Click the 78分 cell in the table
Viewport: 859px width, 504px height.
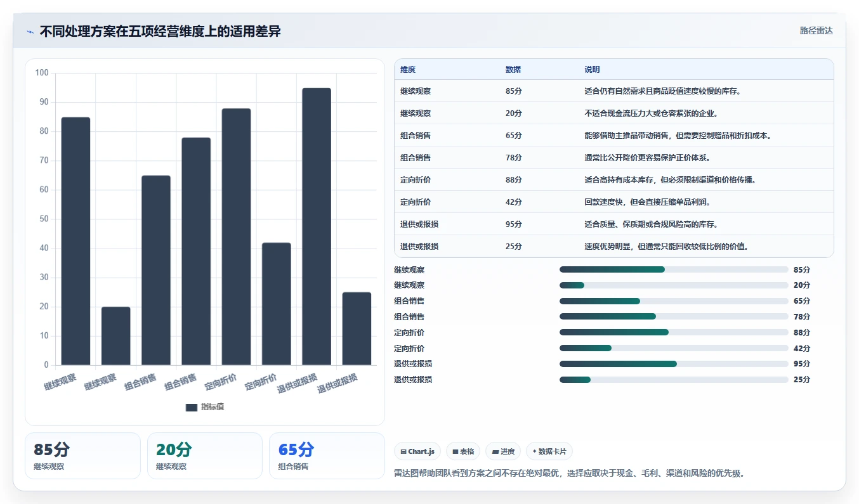tap(514, 158)
